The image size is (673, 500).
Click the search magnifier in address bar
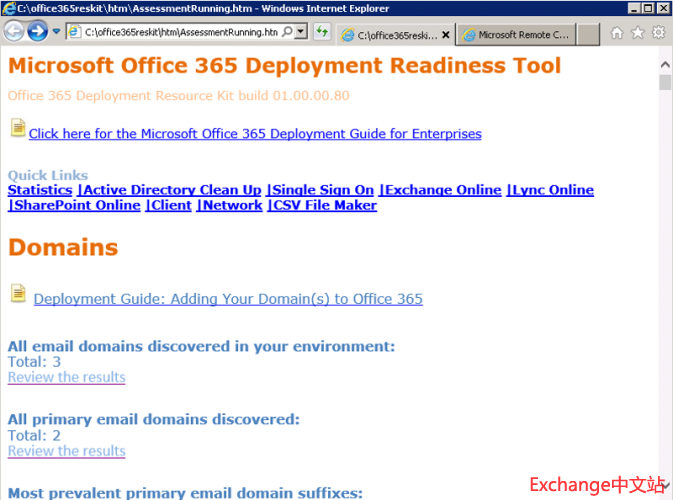288,32
